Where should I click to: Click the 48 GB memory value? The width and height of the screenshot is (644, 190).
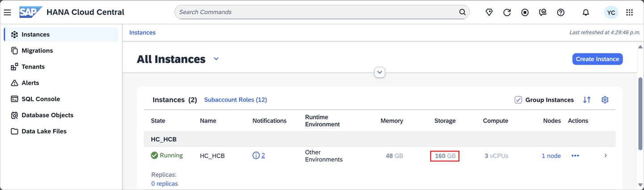(394, 156)
